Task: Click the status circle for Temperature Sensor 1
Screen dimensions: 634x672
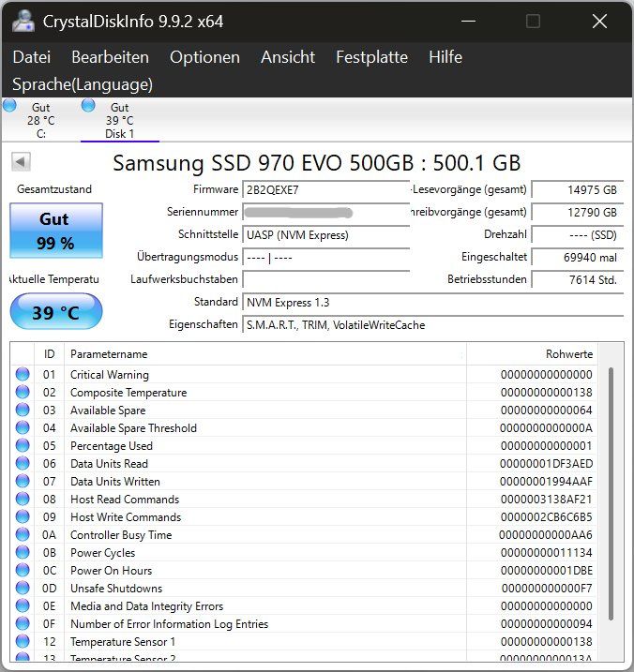Action: 23,642
